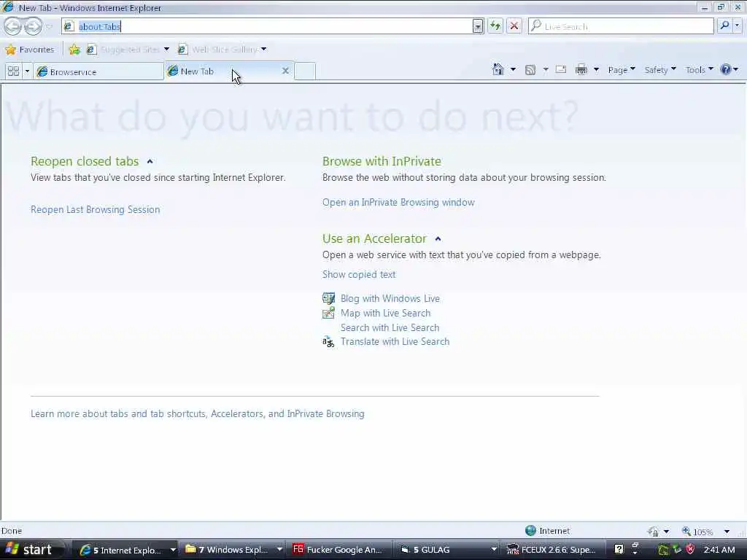Open the search provider dropdown arrow
Viewport: 747px width, 560px height.
[x=738, y=26]
